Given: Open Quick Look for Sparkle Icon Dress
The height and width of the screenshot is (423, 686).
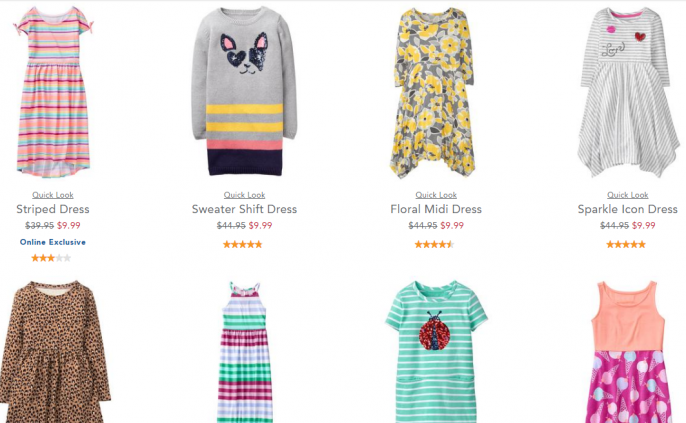Looking at the screenshot, I should click(627, 195).
